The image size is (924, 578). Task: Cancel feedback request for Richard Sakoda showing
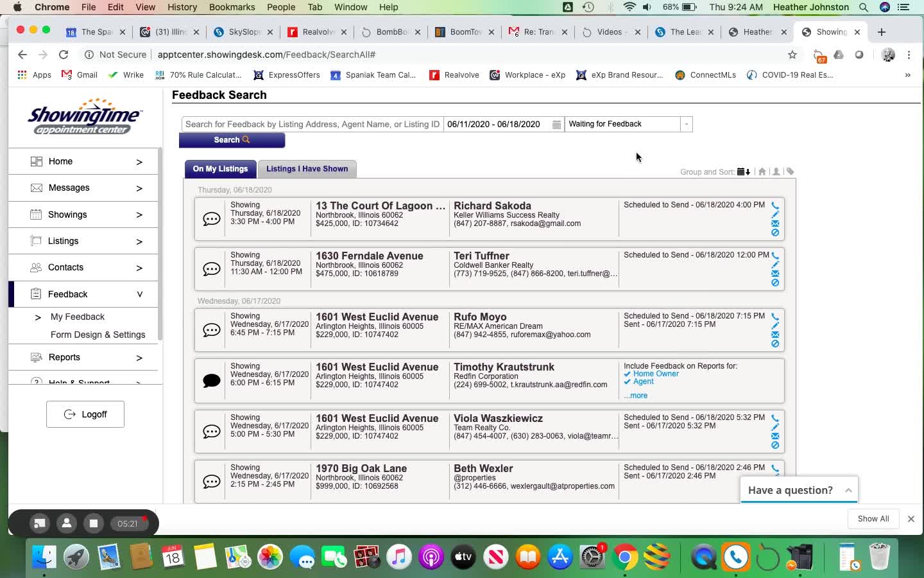point(775,232)
